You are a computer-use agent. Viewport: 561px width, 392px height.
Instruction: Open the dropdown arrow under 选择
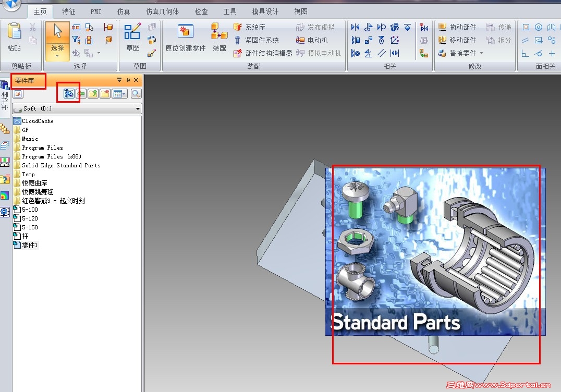57,56
